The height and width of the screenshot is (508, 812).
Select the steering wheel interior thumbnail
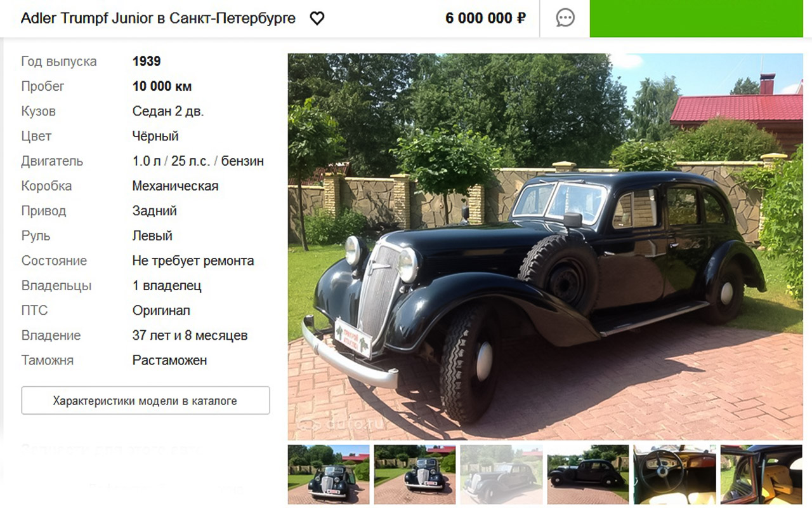click(x=674, y=474)
